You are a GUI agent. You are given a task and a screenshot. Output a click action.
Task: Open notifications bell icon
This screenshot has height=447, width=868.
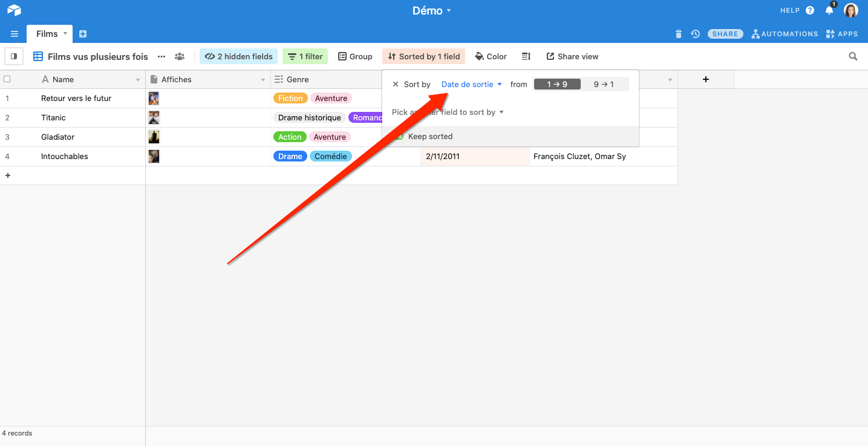click(829, 10)
